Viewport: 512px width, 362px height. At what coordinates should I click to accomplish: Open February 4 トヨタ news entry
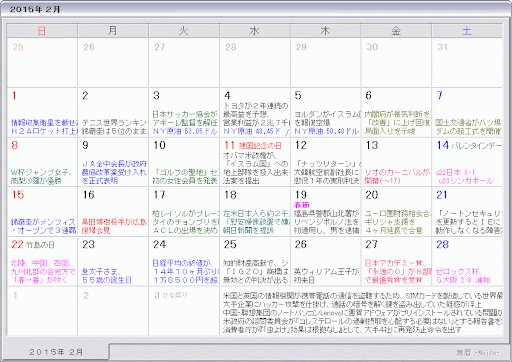(256, 114)
